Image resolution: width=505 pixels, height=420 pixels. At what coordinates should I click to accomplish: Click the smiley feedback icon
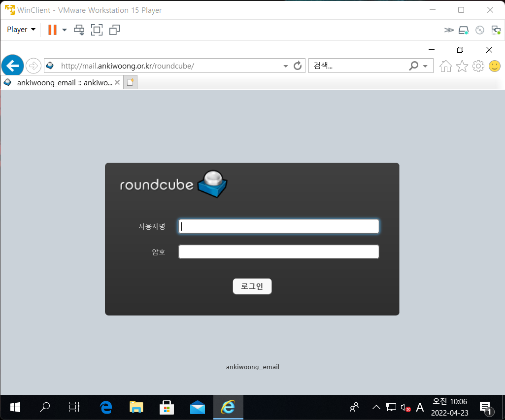coord(495,66)
